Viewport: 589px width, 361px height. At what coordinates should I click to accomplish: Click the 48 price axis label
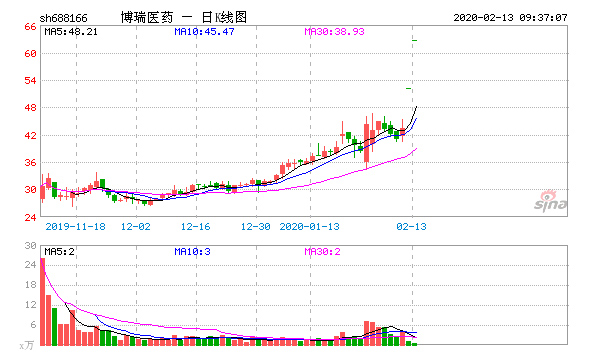point(30,108)
